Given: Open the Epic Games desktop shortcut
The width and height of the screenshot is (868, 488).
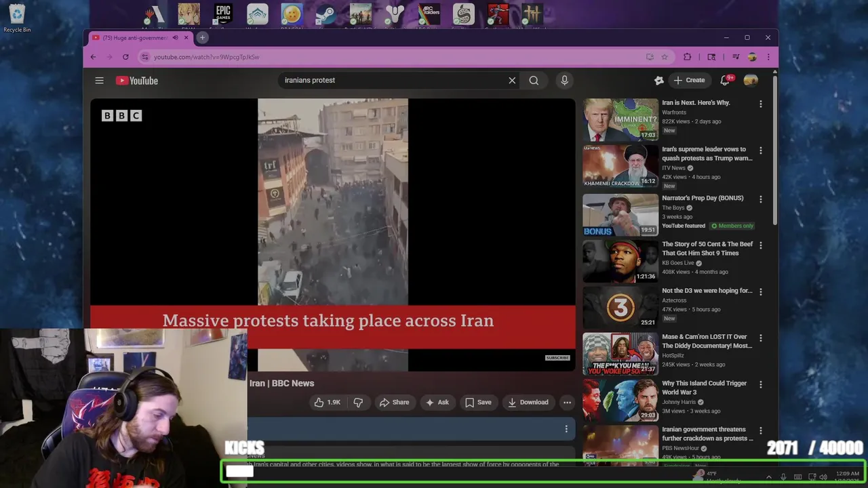Looking at the screenshot, I should (x=223, y=16).
